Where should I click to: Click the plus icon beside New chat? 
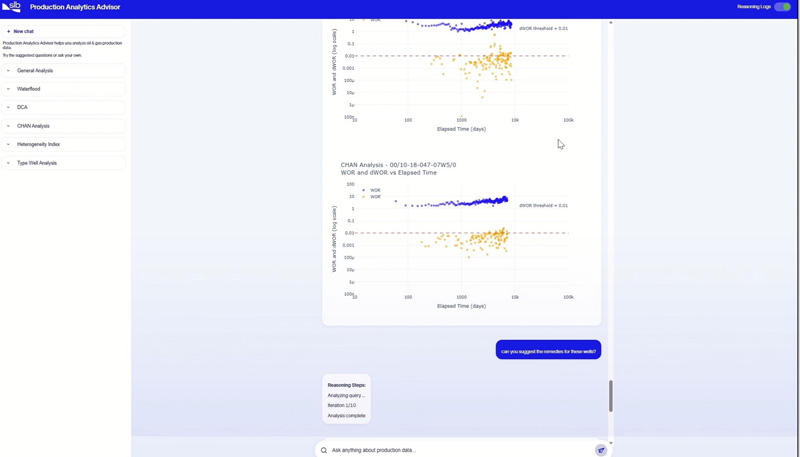tap(9, 32)
